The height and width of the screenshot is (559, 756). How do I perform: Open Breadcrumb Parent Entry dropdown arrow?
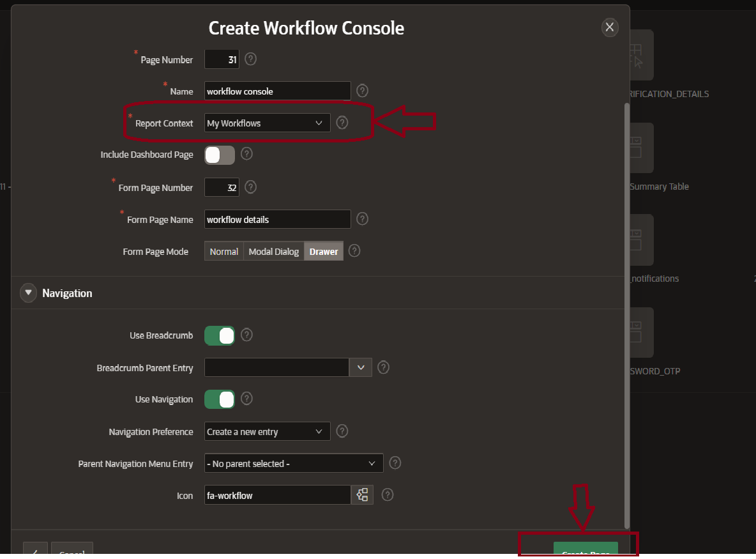[x=361, y=367]
